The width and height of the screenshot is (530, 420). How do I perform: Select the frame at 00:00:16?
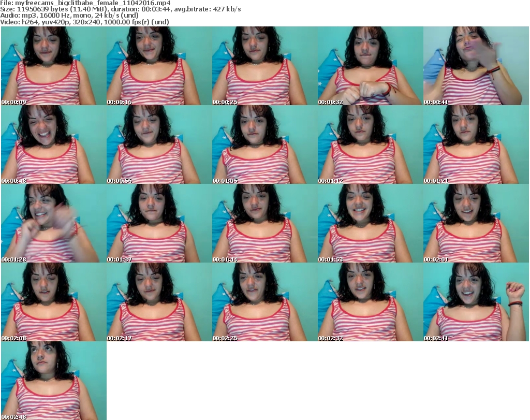[x=159, y=66]
